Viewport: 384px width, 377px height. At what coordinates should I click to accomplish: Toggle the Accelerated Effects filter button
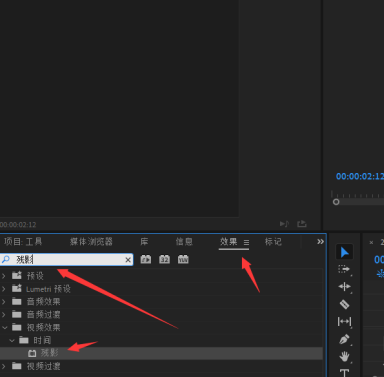coord(146,259)
